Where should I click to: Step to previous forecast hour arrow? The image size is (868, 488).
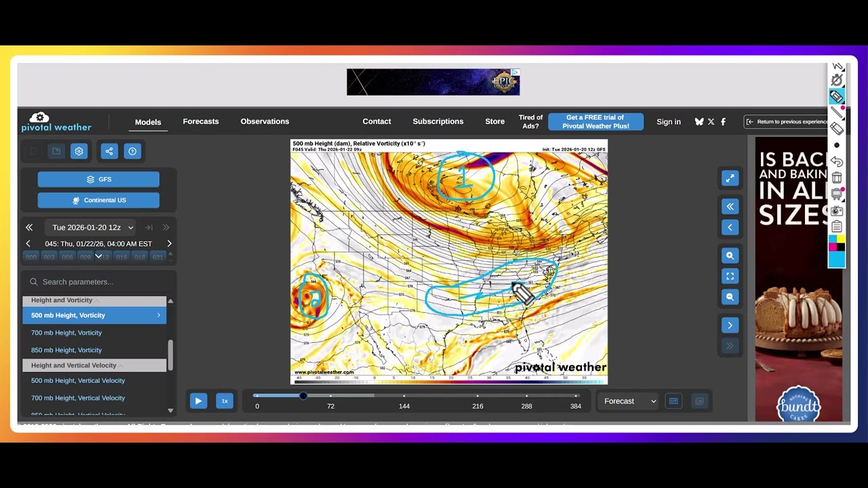[28, 243]
